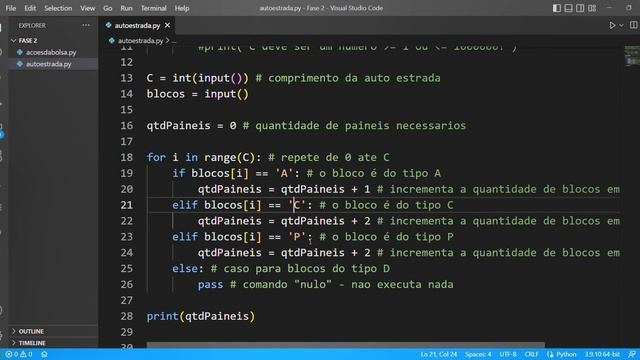
Task: Open the View menu
Action: tap(87, 8)
